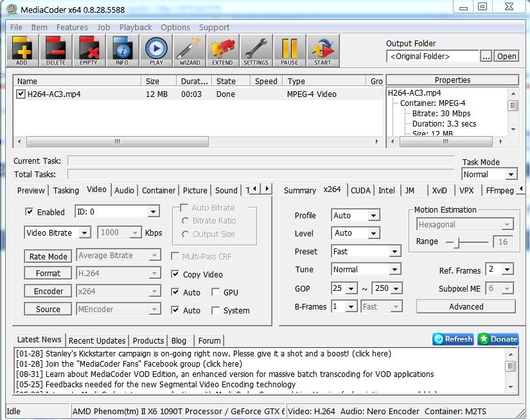Screen dimensions: 530x420
Task: Uncheck the H264-AC3.mp4 file checkbox
Action: click(21, 94)
